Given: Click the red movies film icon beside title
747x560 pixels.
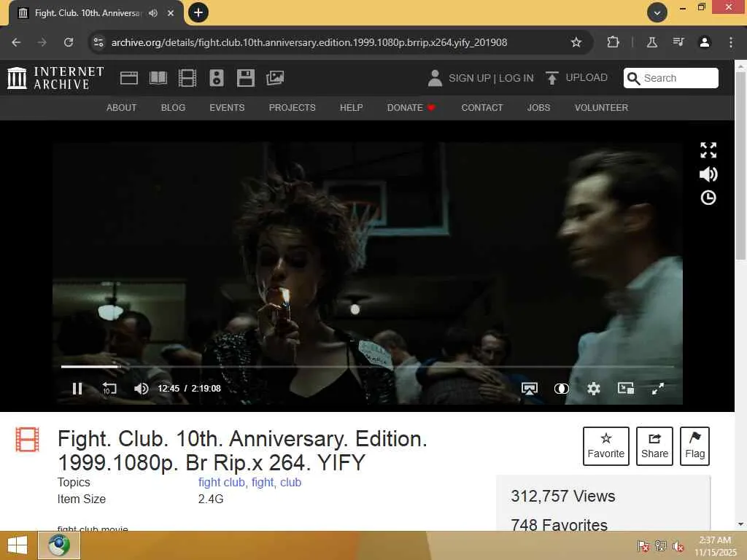Looking at the screenshot, I should 27,440.
